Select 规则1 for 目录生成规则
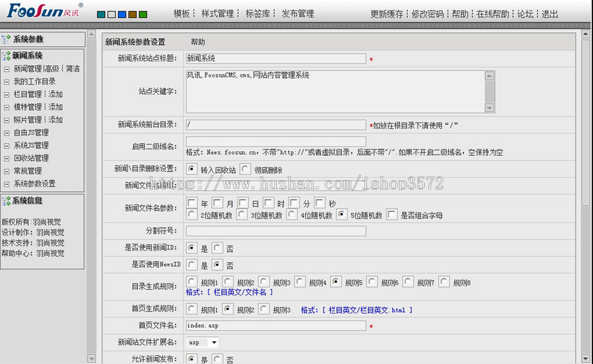The height and width of the screenshot is (364, 593). [x=192, y=282]
